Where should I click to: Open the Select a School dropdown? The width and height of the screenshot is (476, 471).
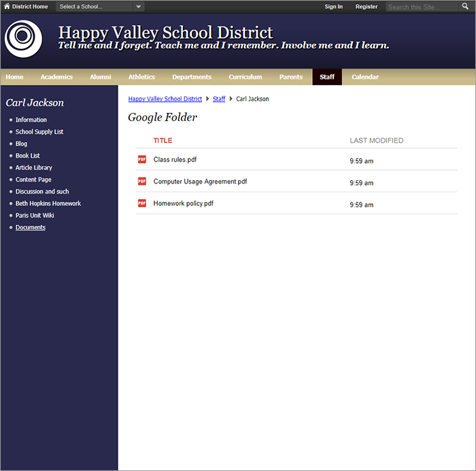tap(100, 7)
